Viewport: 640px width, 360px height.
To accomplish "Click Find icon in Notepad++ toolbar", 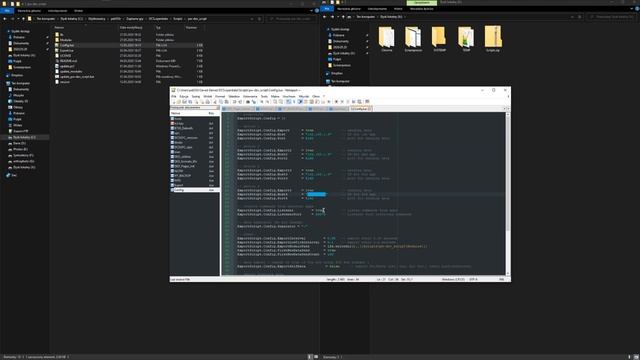I will click(x=248, y=102).
